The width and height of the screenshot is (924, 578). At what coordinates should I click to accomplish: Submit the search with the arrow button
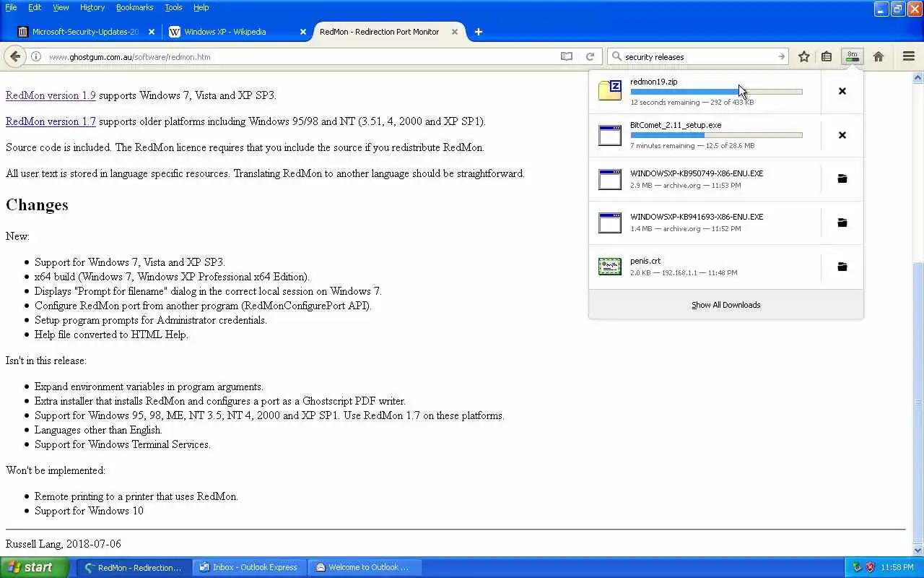781,56
